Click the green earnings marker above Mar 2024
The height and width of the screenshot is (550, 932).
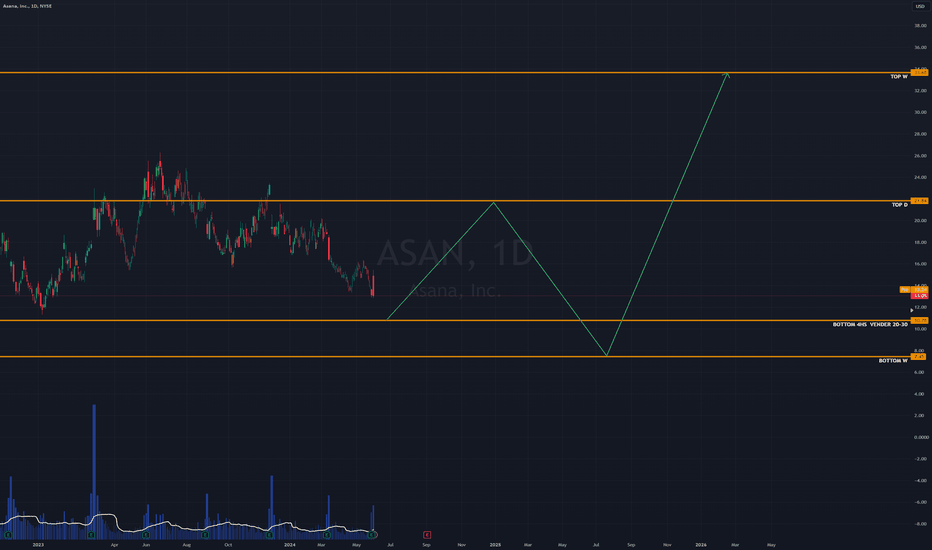[326, 535]
